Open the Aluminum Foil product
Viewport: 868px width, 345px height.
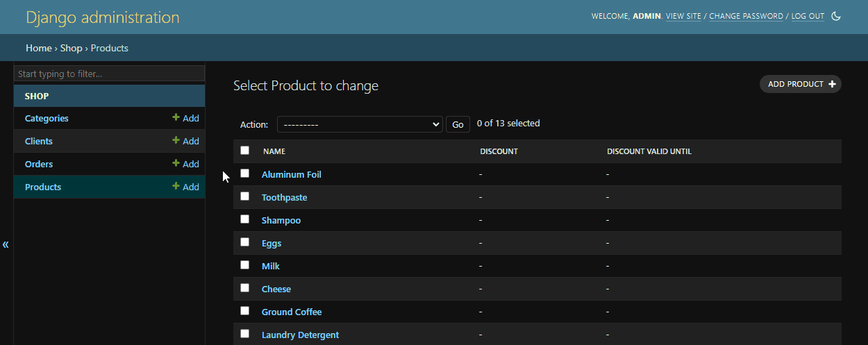pos(291,174)
